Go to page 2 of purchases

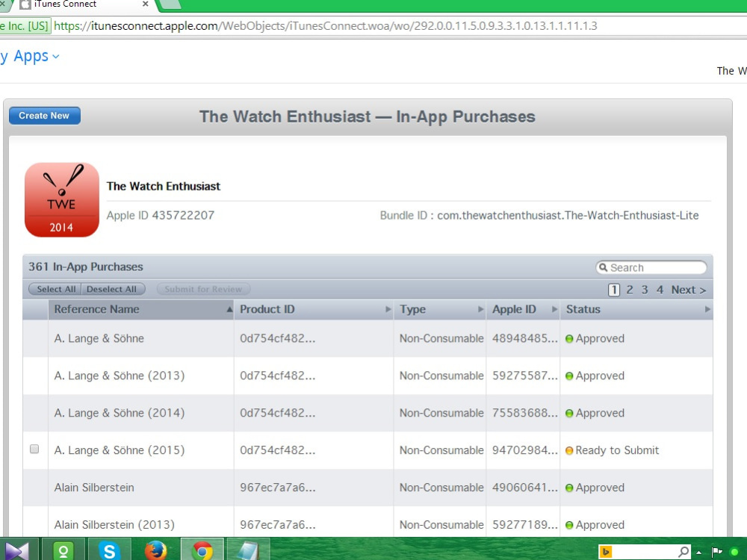point(630,290)
